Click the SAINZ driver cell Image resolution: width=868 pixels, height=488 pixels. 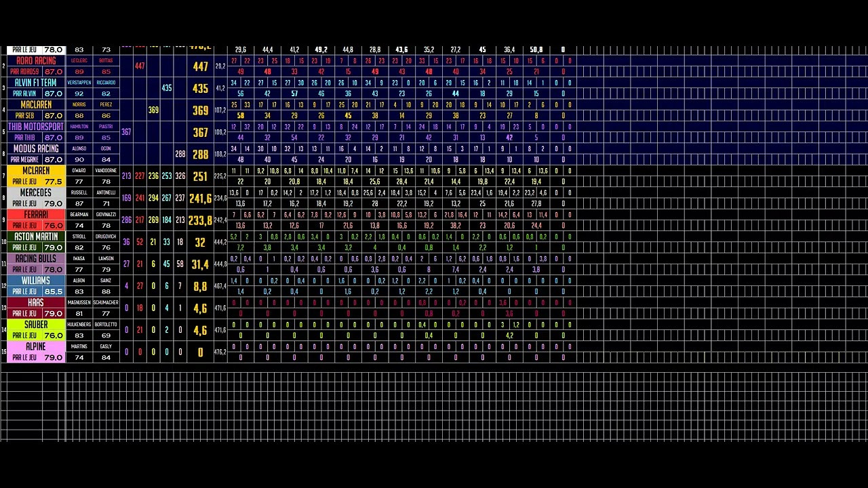coord(106,281)
